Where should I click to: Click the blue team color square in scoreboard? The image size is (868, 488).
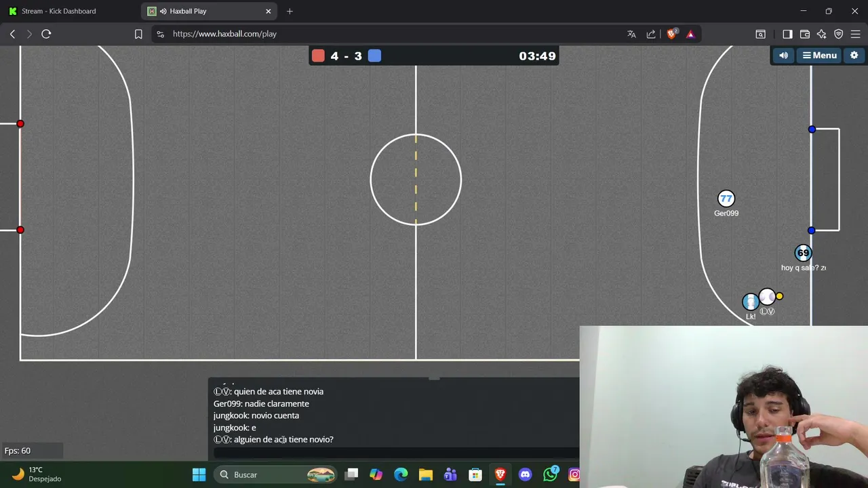point(374,56)
